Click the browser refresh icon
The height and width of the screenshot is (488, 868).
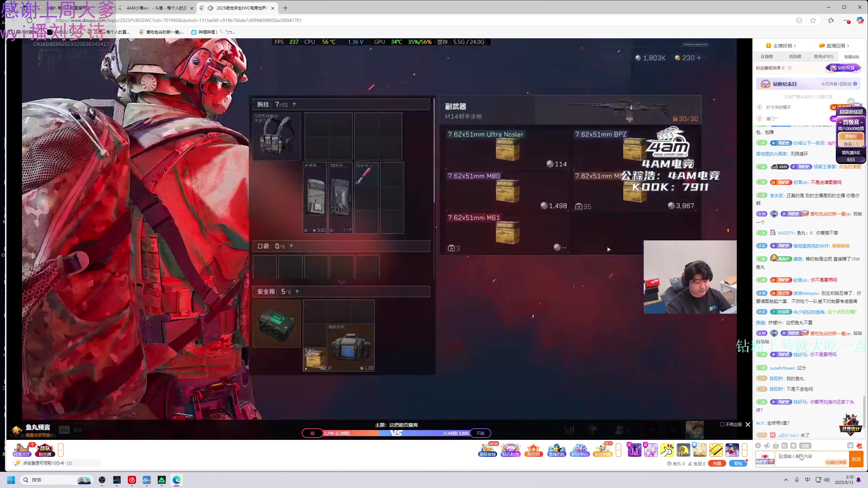coord(29,20)
